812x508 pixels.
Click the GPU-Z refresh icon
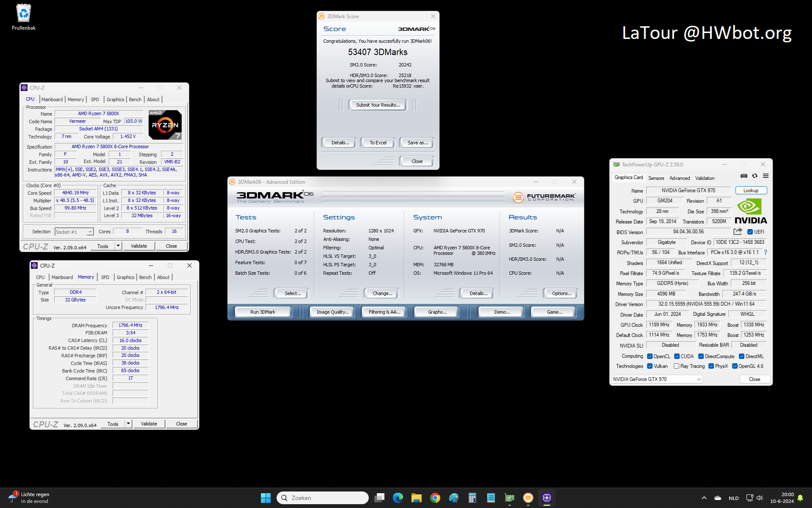click(755, 176)
